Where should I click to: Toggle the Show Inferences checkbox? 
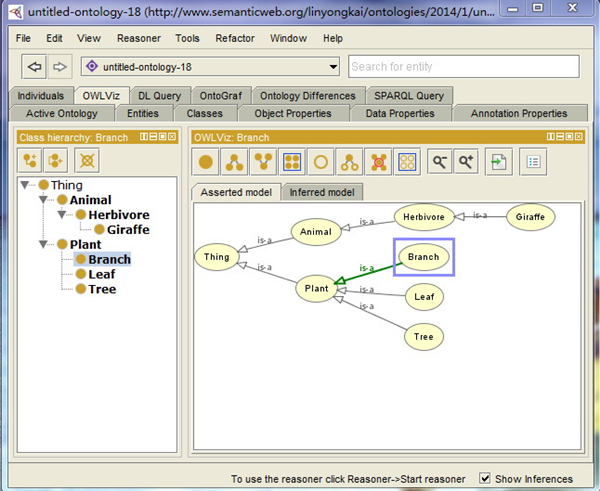(x=486, y=479)
